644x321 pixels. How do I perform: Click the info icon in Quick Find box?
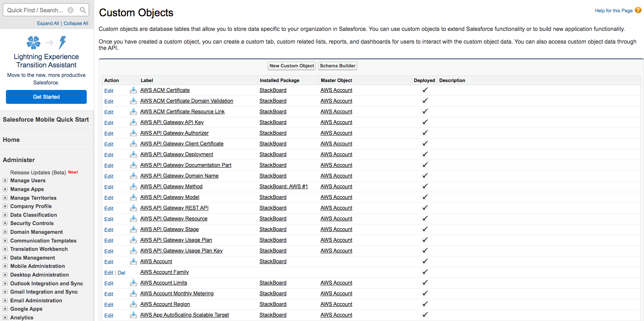(70, 10)
